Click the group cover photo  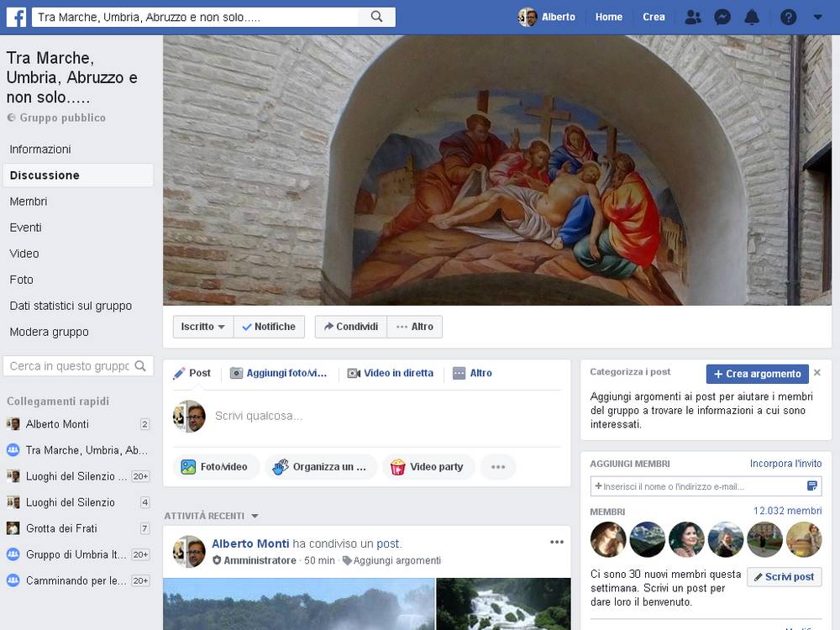(497, 171)
